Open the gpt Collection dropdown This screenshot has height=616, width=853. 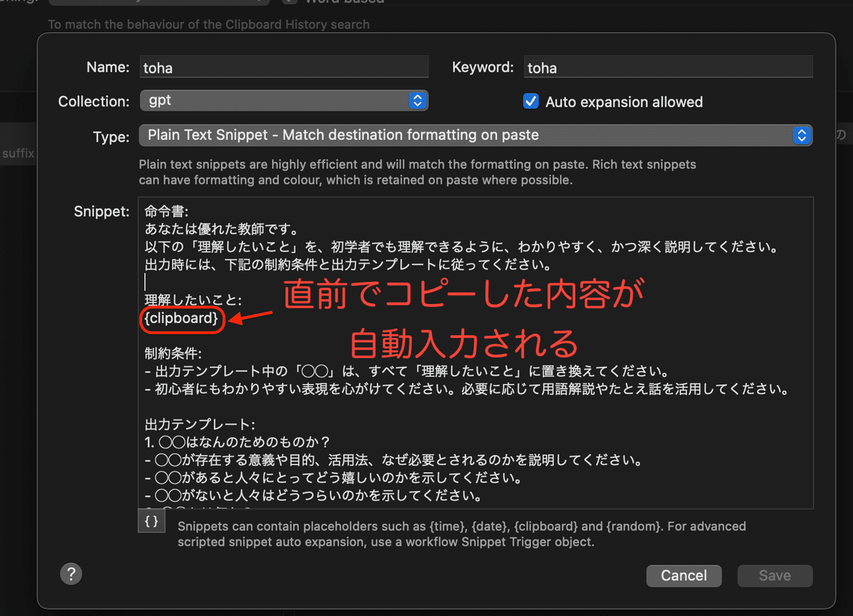(284, 100)
